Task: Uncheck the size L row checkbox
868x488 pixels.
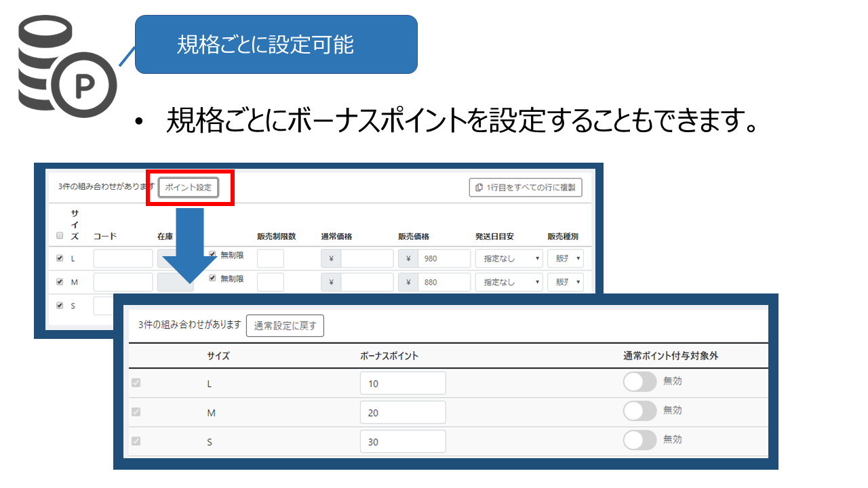Action: [x=60, y=258]
